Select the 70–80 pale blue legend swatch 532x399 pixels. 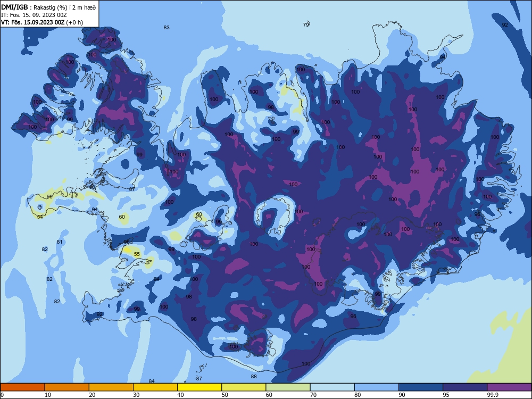click(x=332, y=387)
